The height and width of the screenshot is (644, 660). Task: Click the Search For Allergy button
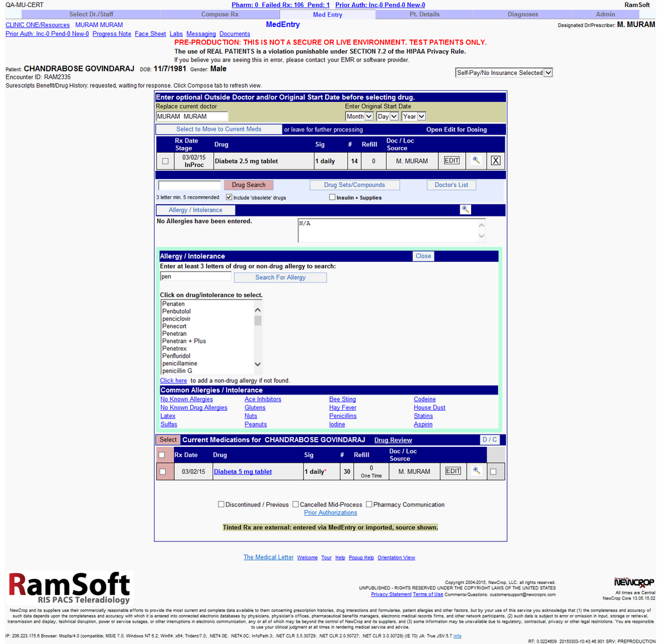280,277
